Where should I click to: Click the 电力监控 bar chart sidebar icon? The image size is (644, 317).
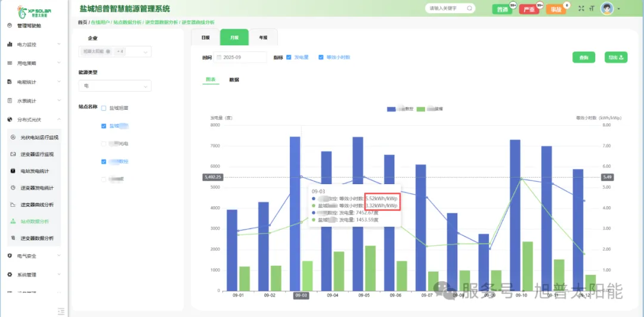tap(10, 45)
